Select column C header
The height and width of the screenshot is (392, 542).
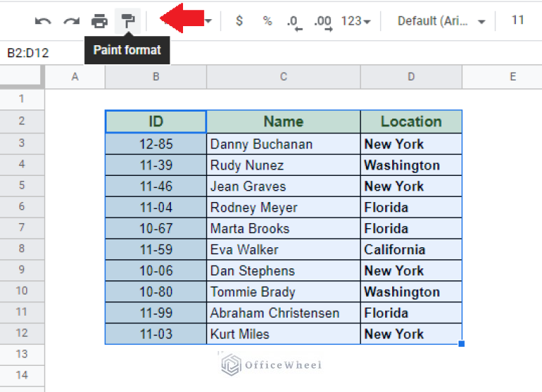point(283,77)
